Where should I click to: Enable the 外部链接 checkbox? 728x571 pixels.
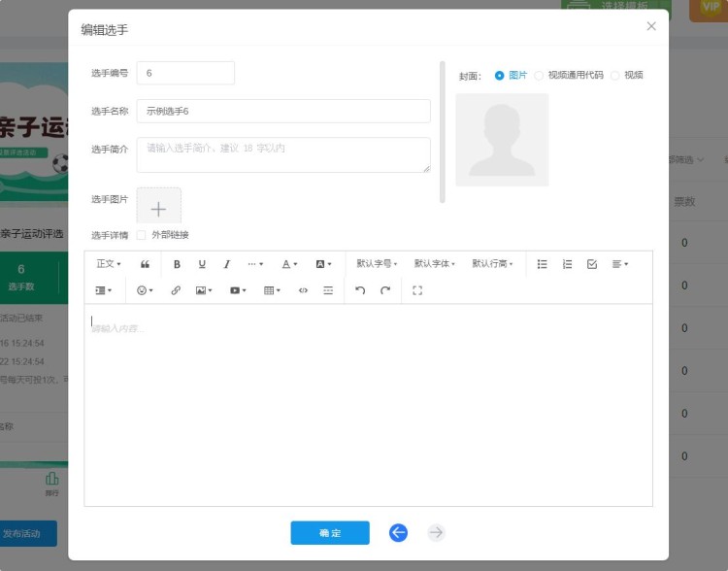[x=142, y=235]
